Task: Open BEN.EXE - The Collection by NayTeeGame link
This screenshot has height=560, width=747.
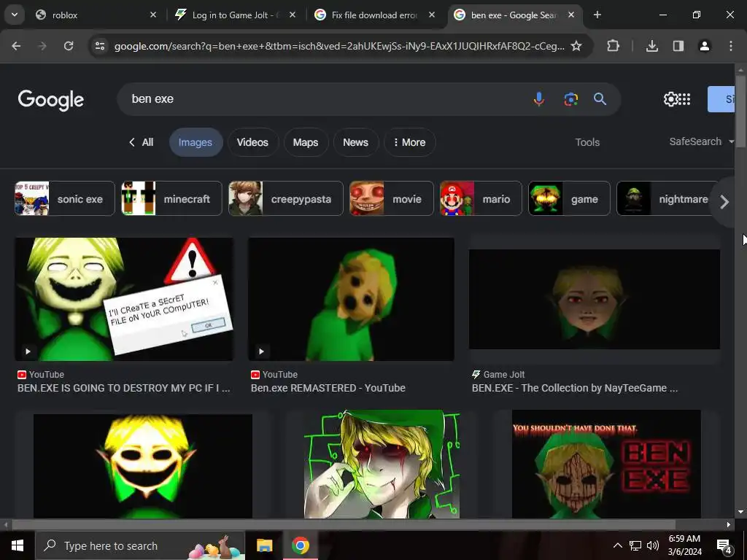Action: coord(575,388)
